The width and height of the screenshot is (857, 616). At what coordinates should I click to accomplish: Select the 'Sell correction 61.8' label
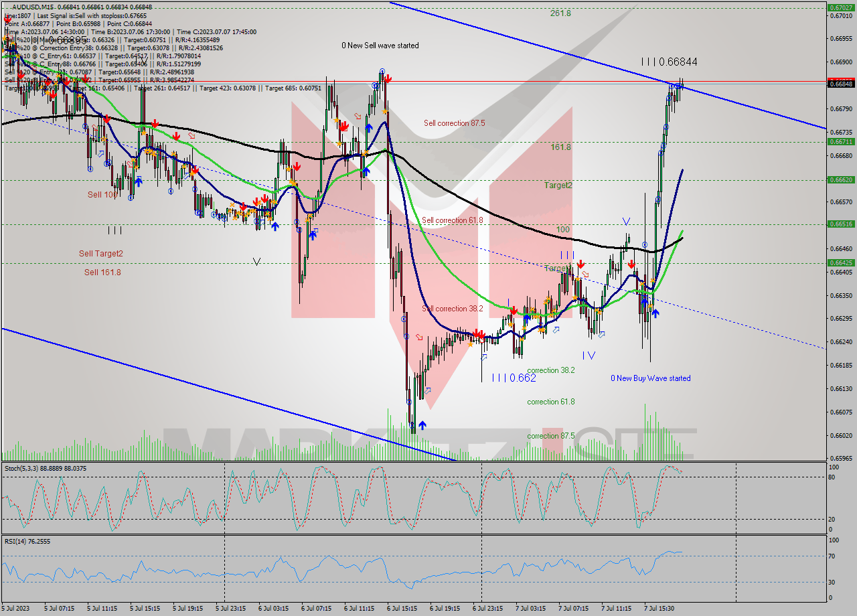[x=451, y=219]
